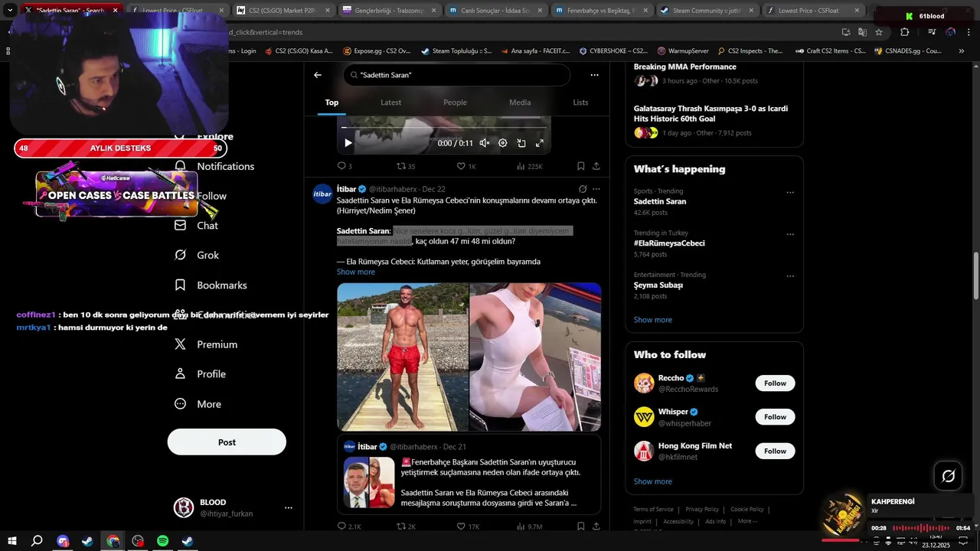Open Privacy Policy footer link

point(702,509)
